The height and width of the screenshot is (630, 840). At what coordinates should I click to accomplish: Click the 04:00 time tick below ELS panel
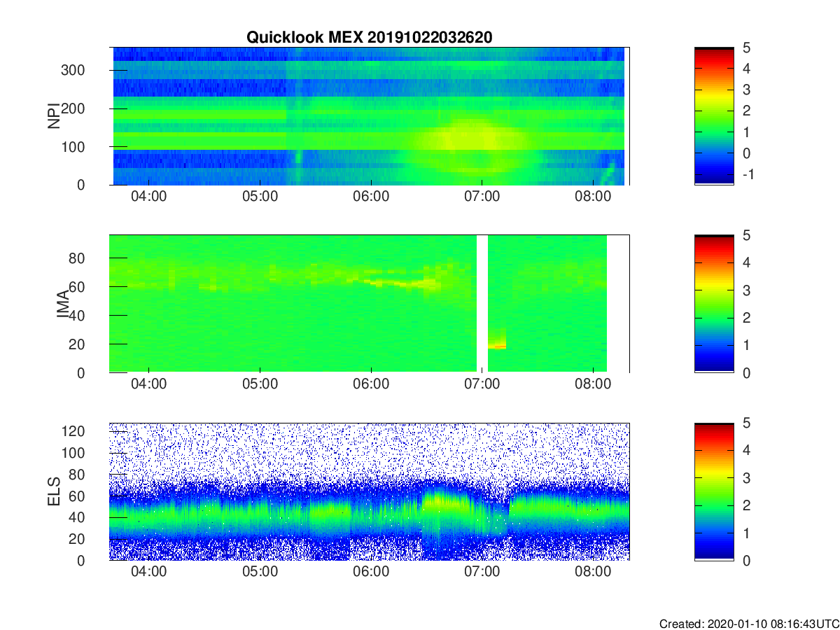[x=149, y=571]
